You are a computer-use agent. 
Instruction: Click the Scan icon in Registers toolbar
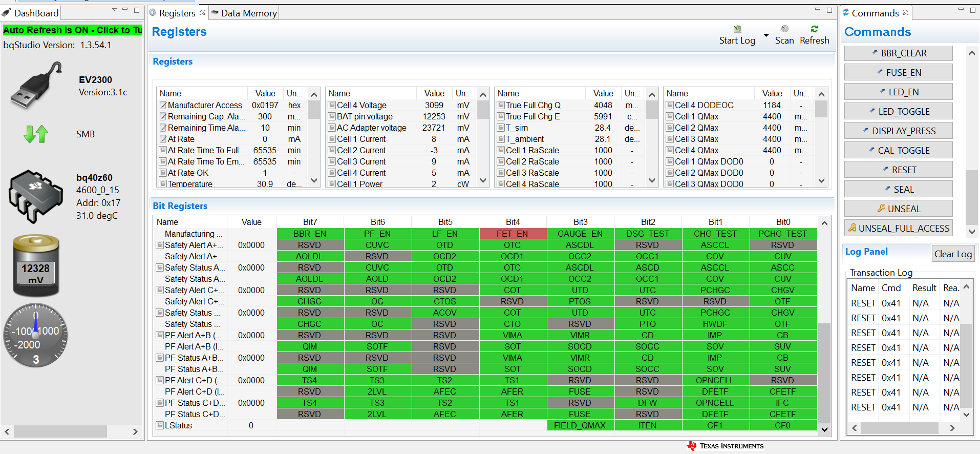pos(784,29)
